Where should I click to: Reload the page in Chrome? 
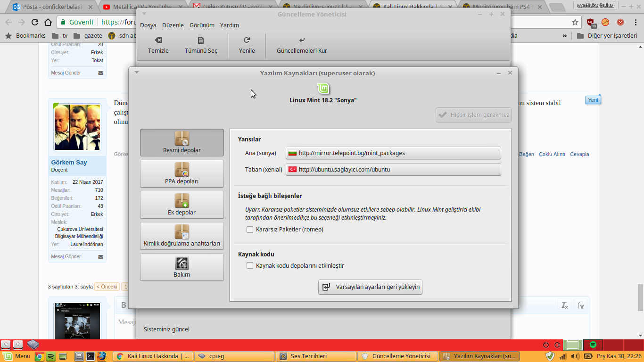coord(34,22)
